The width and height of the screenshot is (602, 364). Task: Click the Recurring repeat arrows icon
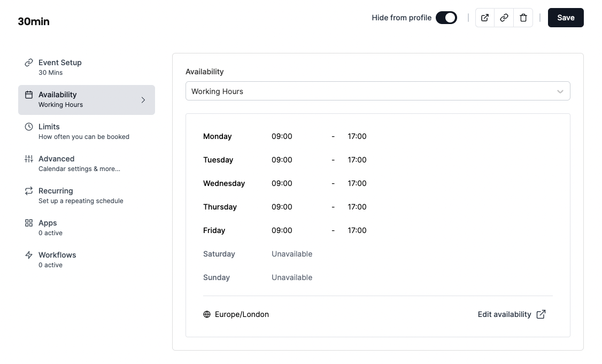pyautogui.click(x=29, y=191)
